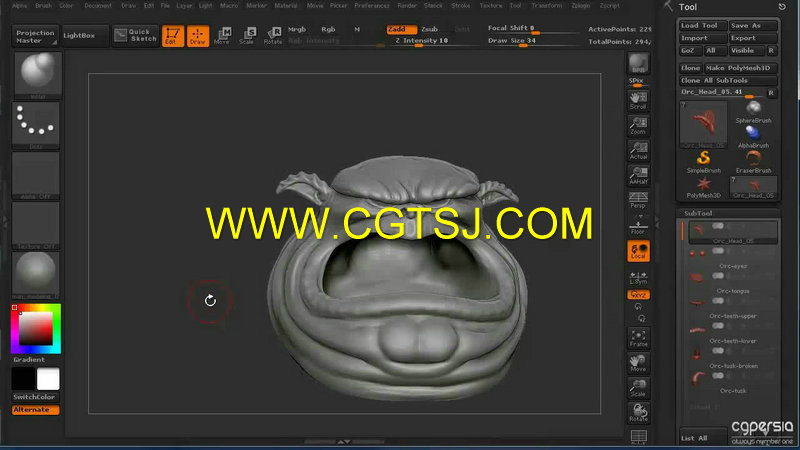Select the PolyMesh3D tool

[x=704, y=187]
